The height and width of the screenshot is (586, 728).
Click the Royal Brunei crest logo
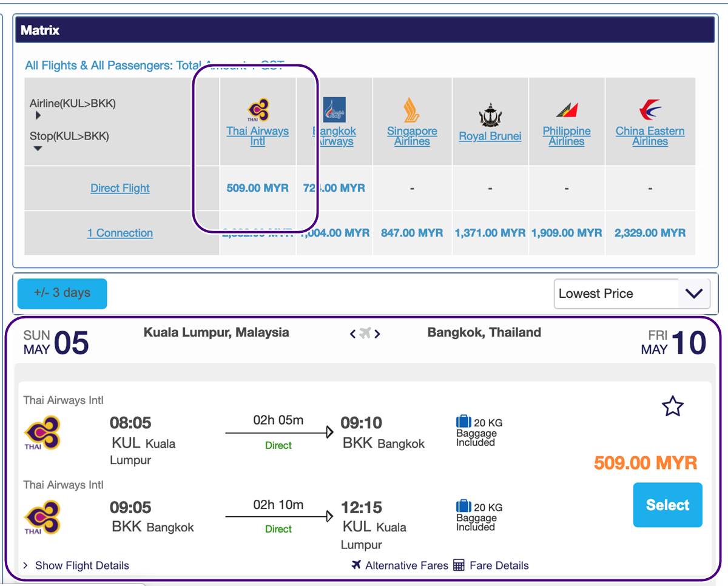point(490,114)
